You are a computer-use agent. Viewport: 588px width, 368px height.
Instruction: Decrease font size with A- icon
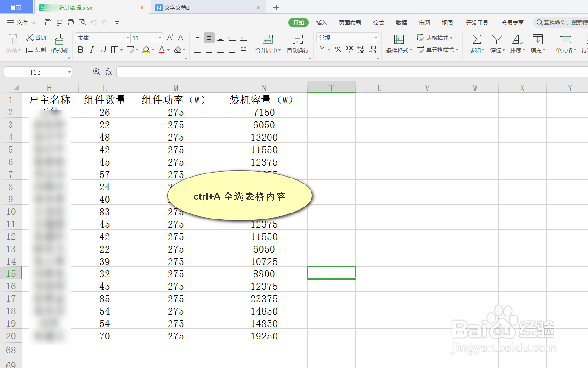pyautogui.click(x=181, y=38)
